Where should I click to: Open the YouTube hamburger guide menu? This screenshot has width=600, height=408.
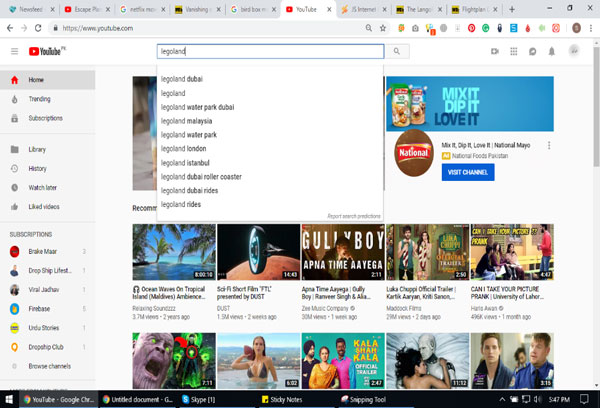tap(15, 51)
